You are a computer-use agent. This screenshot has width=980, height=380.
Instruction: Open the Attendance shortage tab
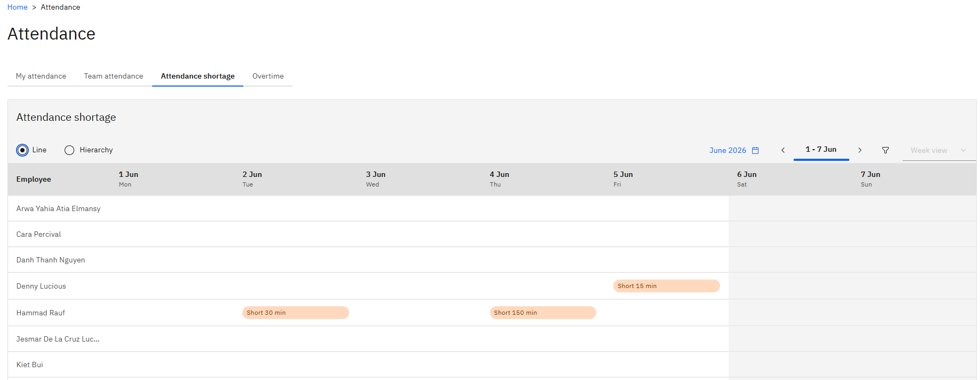(x=197, y=76)
